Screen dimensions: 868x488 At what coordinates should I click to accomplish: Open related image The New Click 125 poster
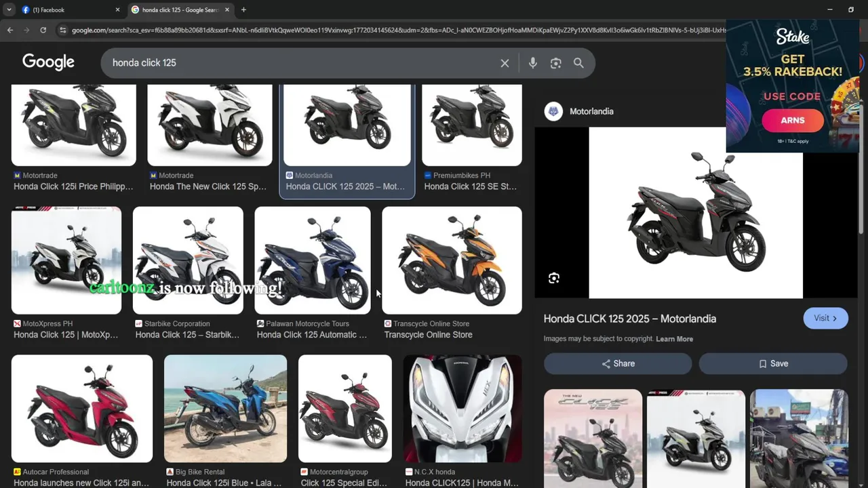pyautogui.click(x=593, y=439)
